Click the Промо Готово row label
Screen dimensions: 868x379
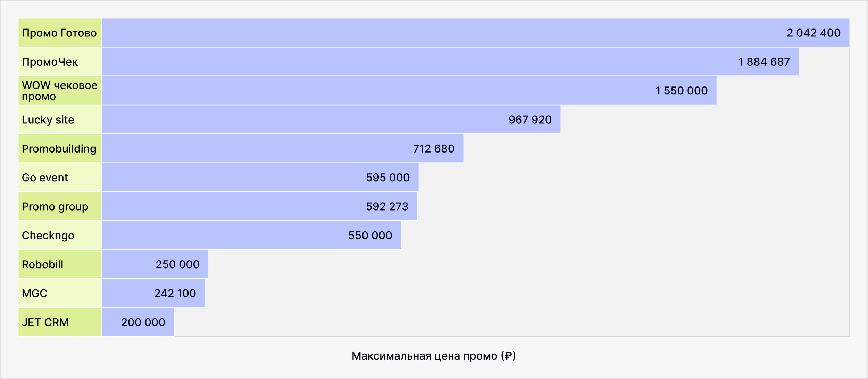(59, 33)
